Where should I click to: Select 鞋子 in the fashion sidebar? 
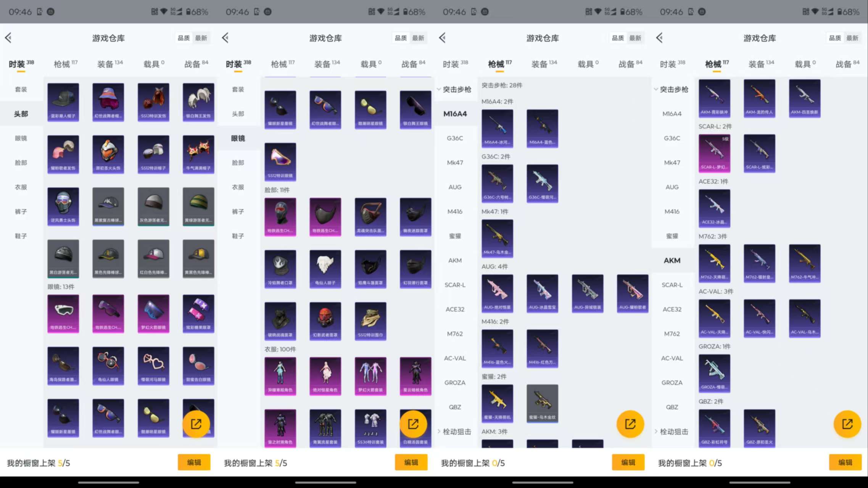21,235
